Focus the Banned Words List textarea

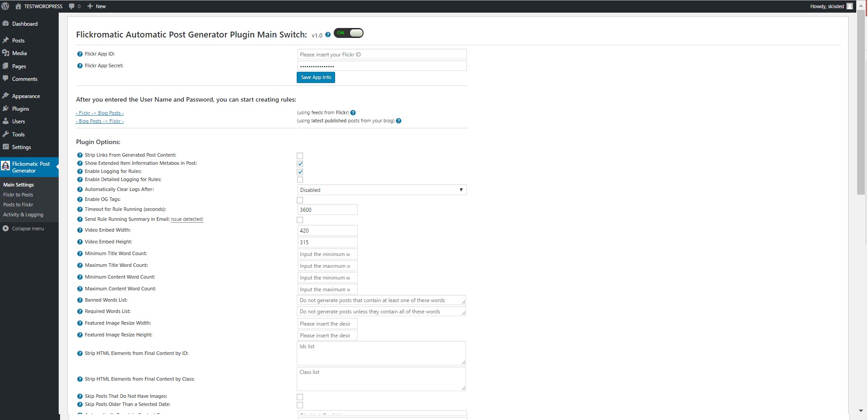click(382, 300)
